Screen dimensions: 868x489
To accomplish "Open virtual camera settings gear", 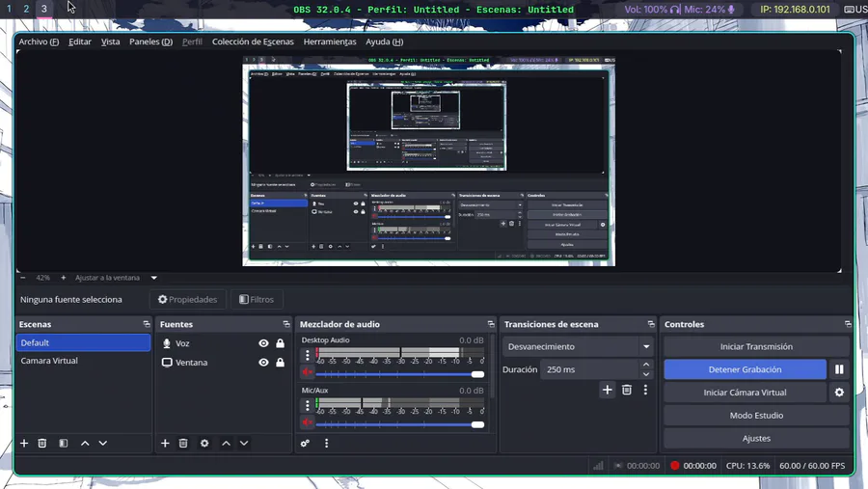I will pyautogui.click(x=839, y=393).
